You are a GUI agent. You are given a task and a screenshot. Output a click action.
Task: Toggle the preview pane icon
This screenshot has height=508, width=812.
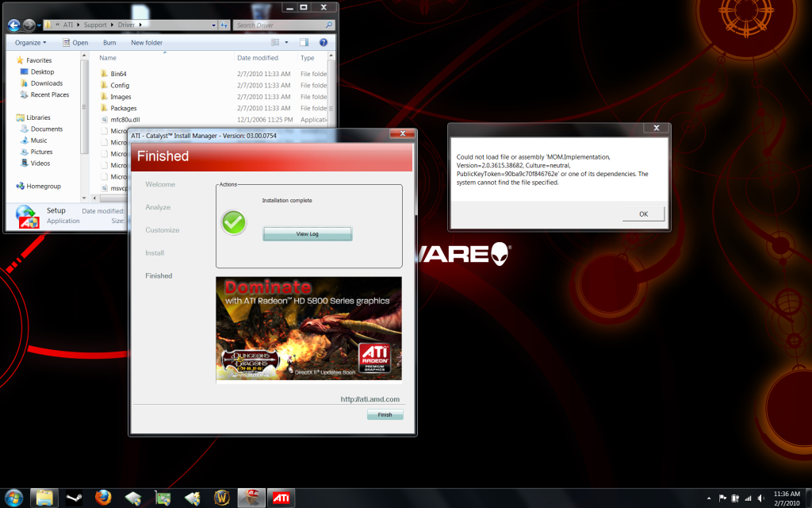[x=304, y=43]
